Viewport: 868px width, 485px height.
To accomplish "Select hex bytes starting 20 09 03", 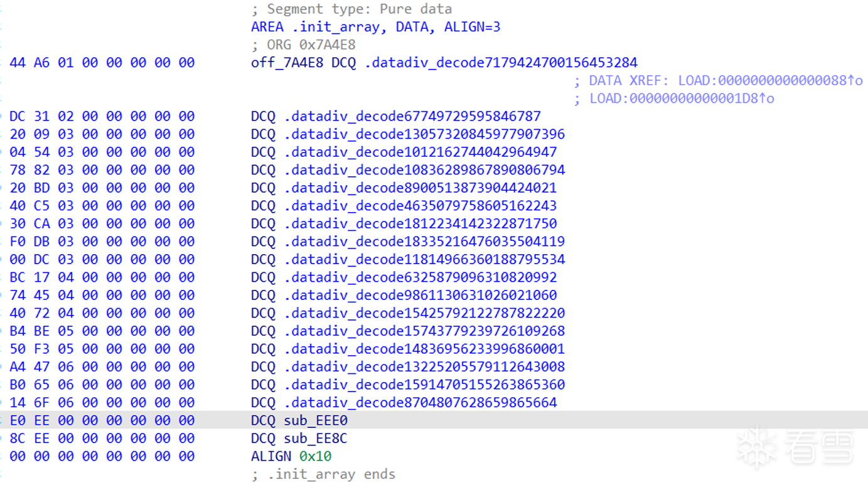I will point(102,134).
